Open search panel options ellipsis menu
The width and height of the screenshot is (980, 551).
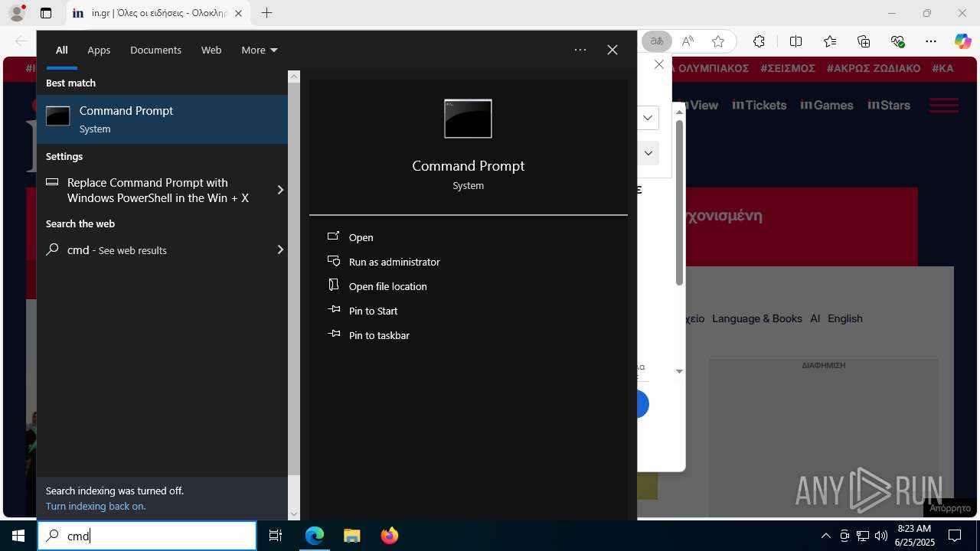tap(580, 50)
